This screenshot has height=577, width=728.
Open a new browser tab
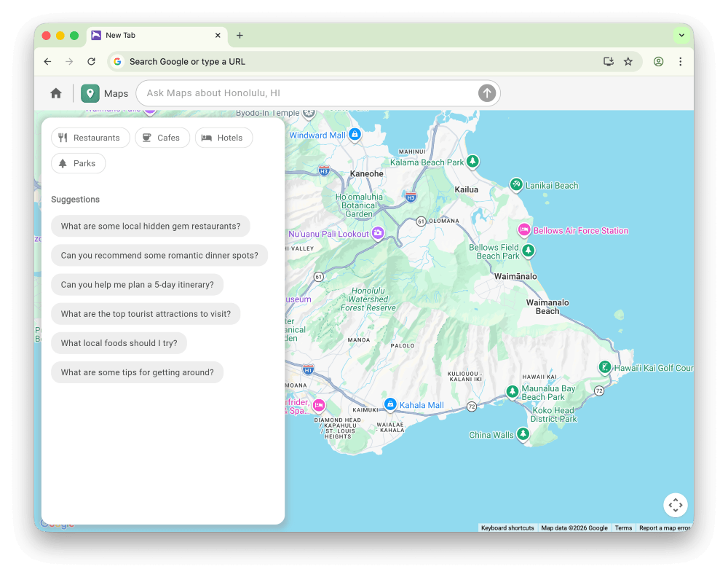(240, 35)
